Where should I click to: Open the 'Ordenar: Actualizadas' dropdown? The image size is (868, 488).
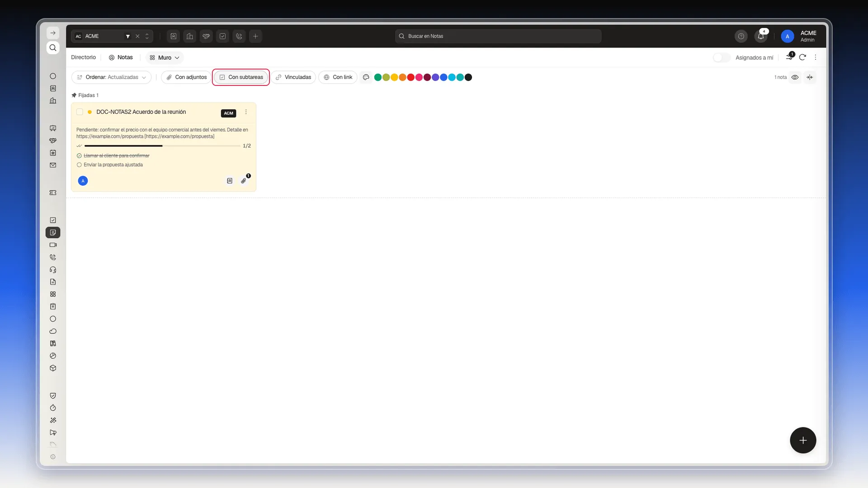[111, 77]
